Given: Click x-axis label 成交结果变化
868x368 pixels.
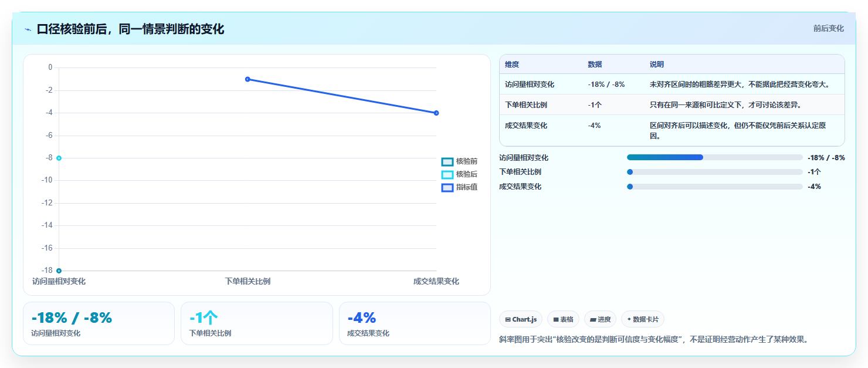Looking at the screenshot, I should tap(436, 282).
